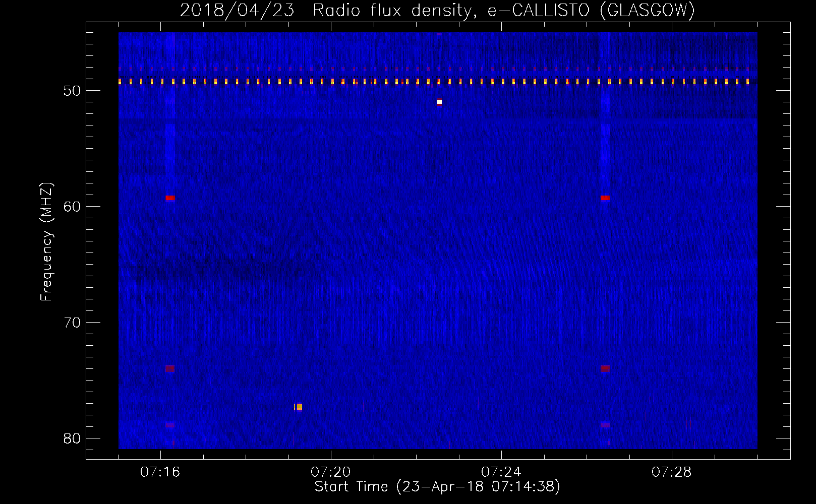Click the purple marker at 79 MHz near 07:26

[x=605, y=425]
